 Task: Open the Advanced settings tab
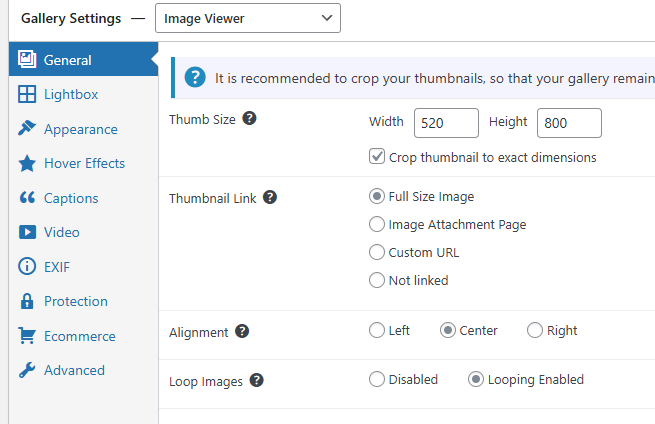74,370
